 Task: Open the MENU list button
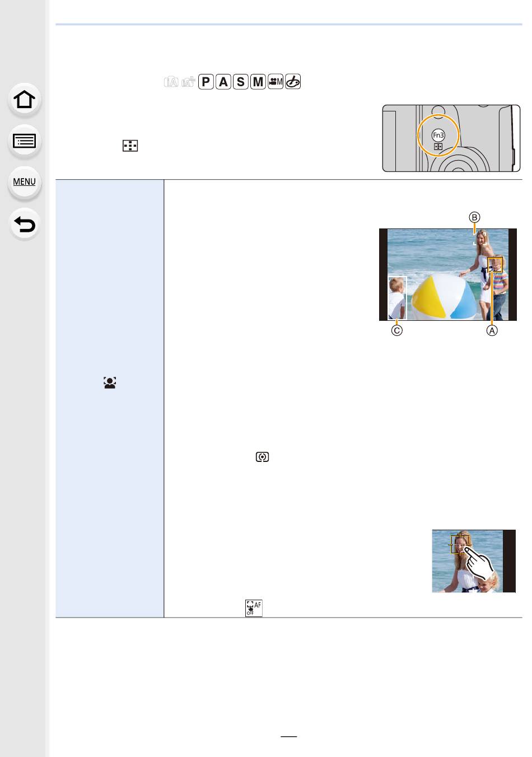click(x=24, y=182)
